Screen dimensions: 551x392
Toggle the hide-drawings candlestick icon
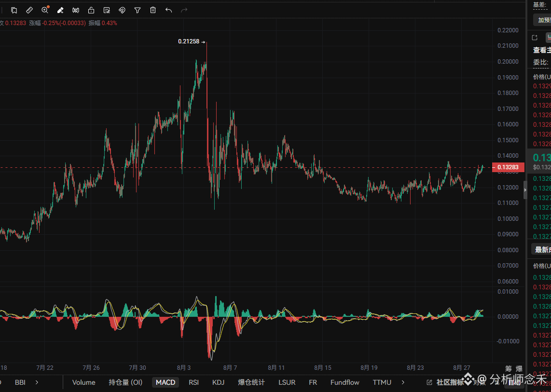point(76,10)
